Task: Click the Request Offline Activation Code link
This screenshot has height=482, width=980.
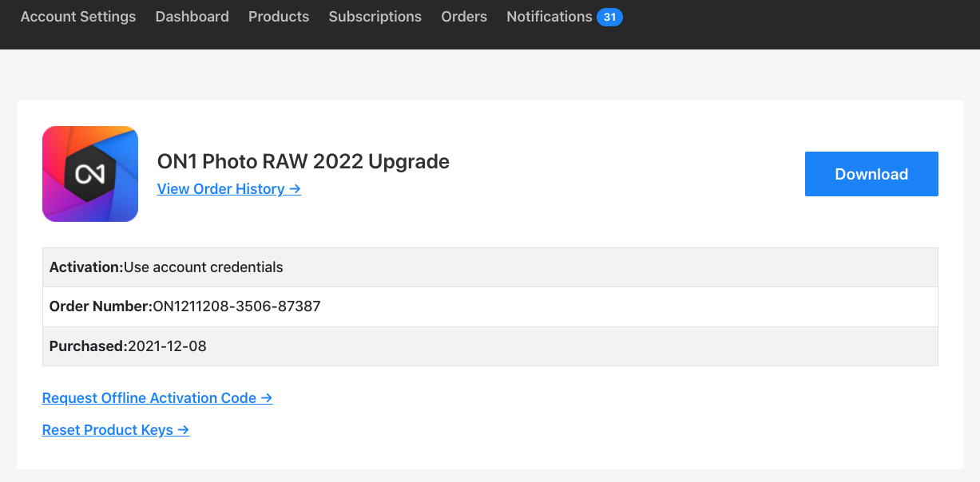Action: (x=157, y=398)
